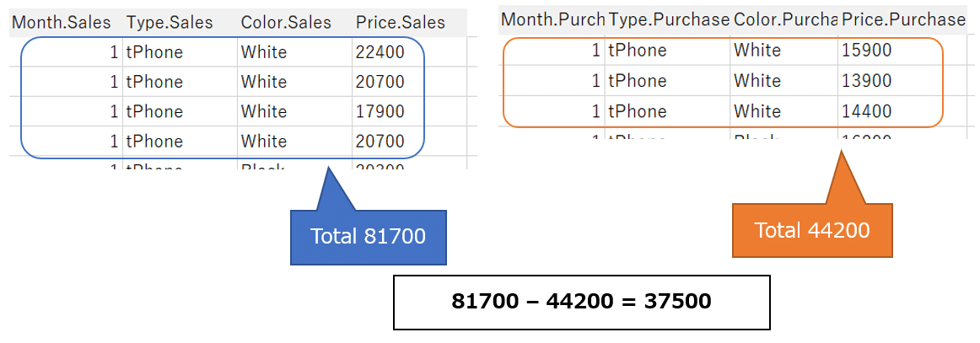
Task: Select the 81700 – 44200 = 37500 box
Action: coord(581,302)
